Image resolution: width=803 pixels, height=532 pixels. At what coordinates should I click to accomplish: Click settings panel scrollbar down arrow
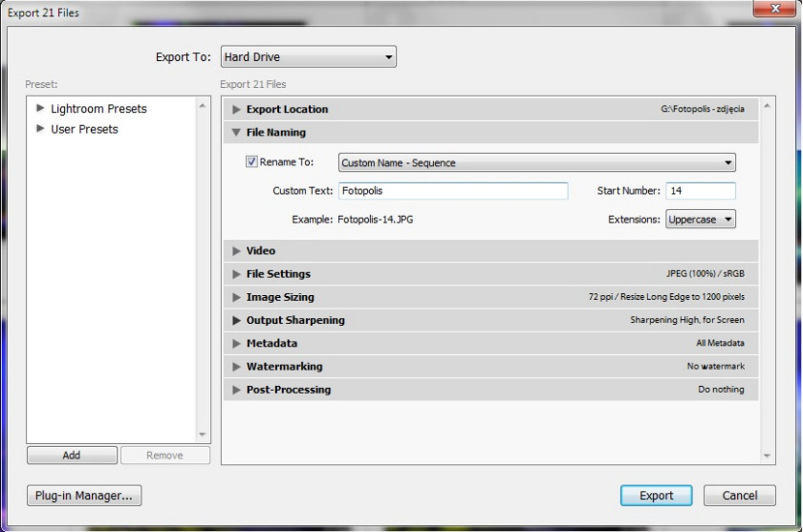(x=767, y=456)
